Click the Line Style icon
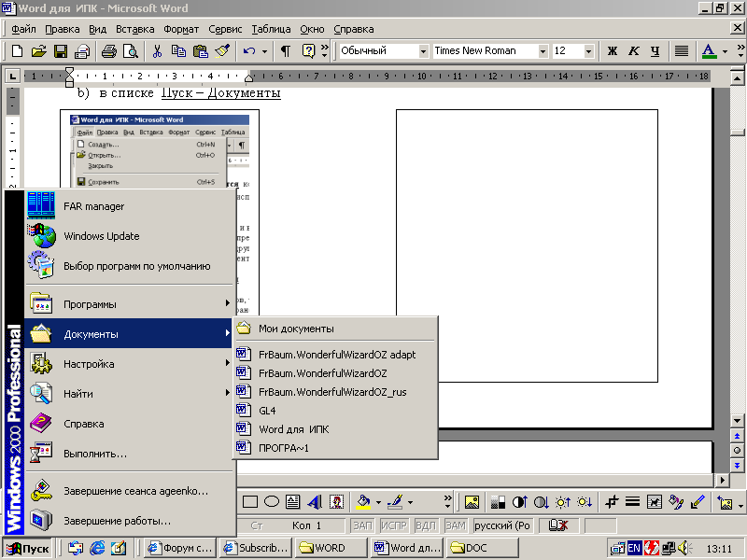747x560 pixels. coord(633,502)
